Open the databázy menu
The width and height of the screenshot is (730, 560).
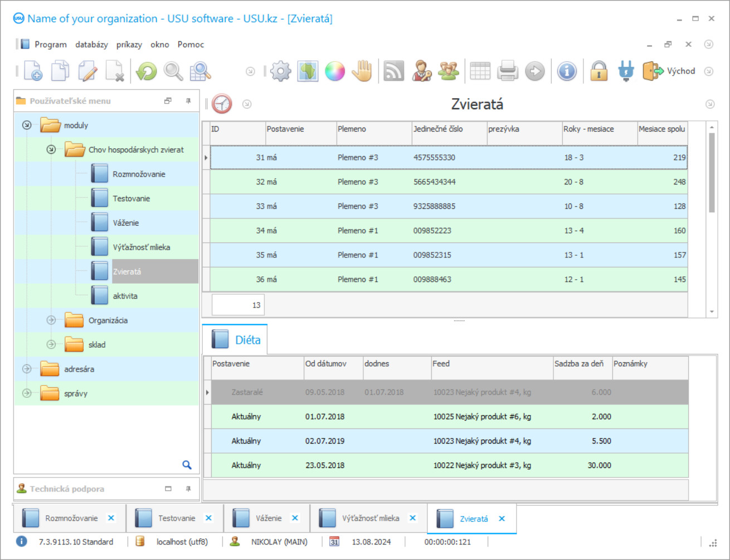(91, 45)
